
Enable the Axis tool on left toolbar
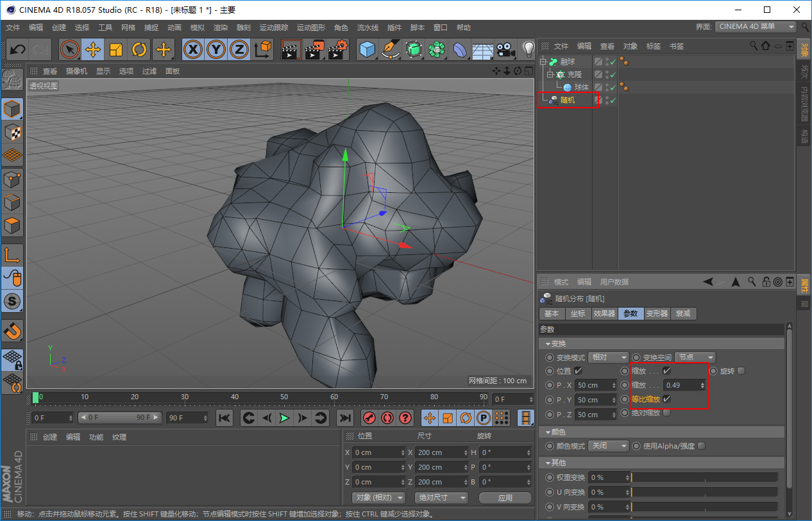coord(12,255)
